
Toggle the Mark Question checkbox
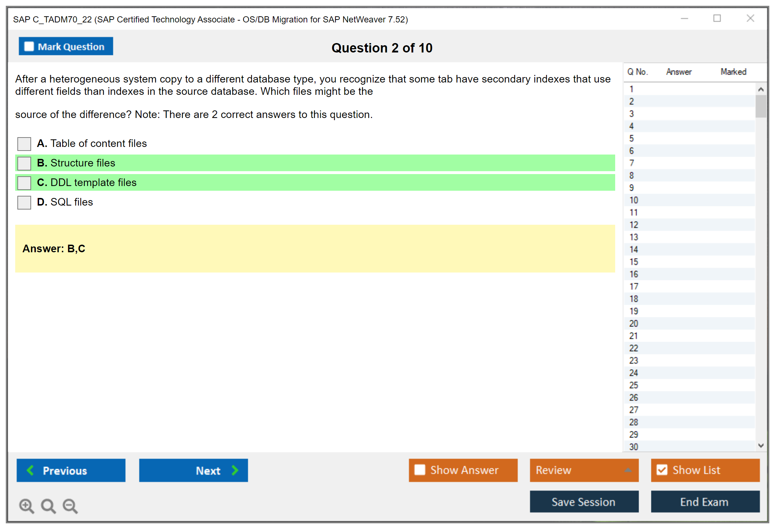[29, 47]
